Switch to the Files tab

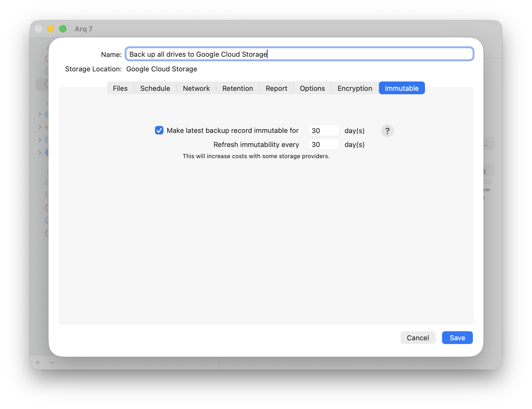point(120,88)
